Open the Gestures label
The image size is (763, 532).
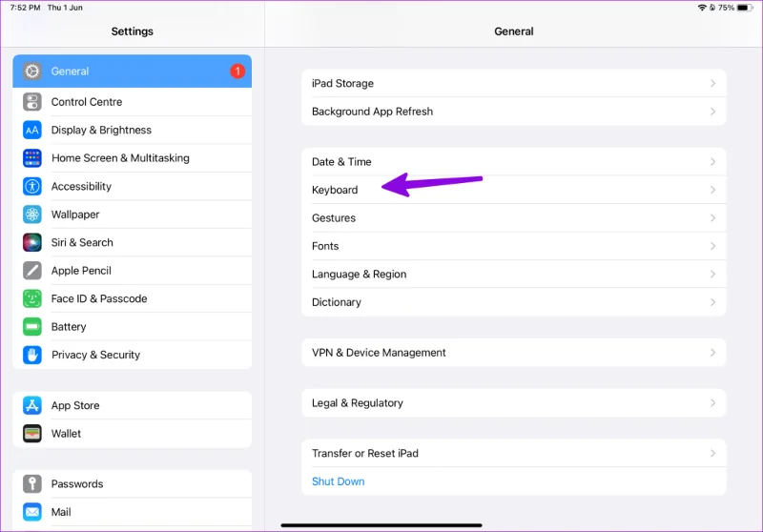(x=334, y=218)
